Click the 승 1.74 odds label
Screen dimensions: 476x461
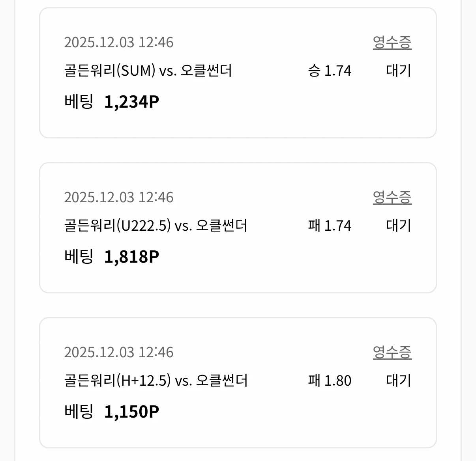pyautogui.click(x=329, y=70)
